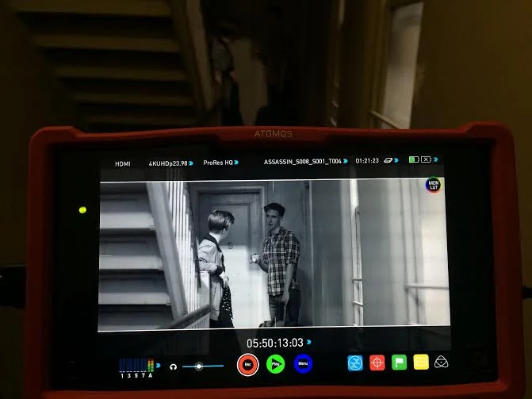532x399 pixels.
Task: Open timecode 05:50:13:03 settings
Action: coord(278,343)
